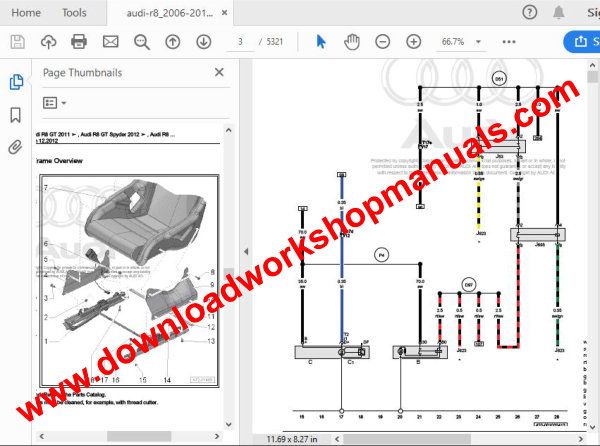600x446 pixels.
Task: Open the more tools ellipsis menu
Action: [509, 42]
